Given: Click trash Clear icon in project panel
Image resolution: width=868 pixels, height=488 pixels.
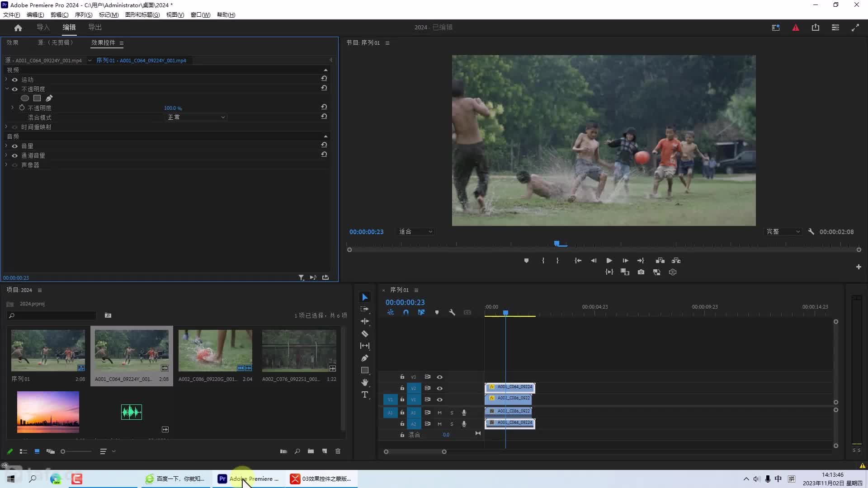Looking at the screenshot, I should [338, 451].
